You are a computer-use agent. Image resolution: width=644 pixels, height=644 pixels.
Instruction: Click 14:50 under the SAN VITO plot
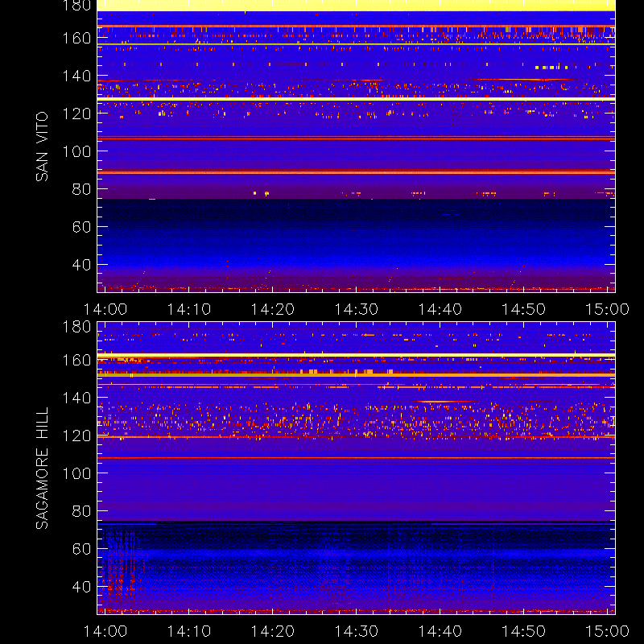524,309
